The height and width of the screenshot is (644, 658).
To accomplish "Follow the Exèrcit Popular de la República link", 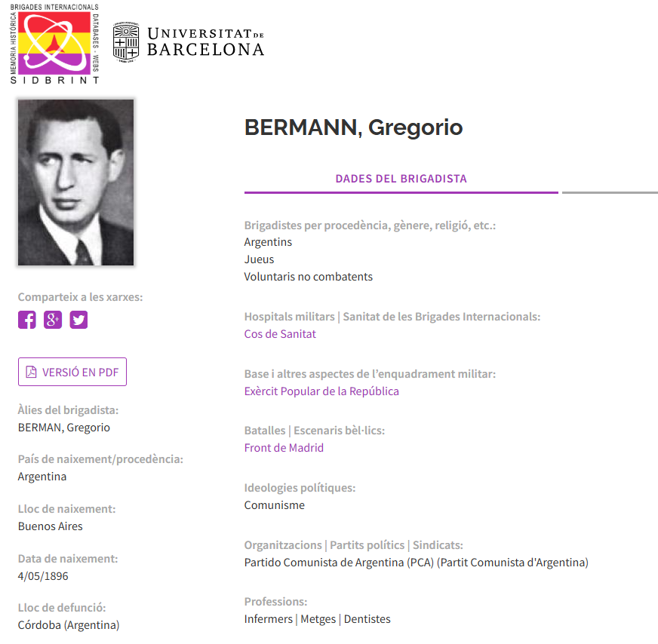I will coord(321,391).
